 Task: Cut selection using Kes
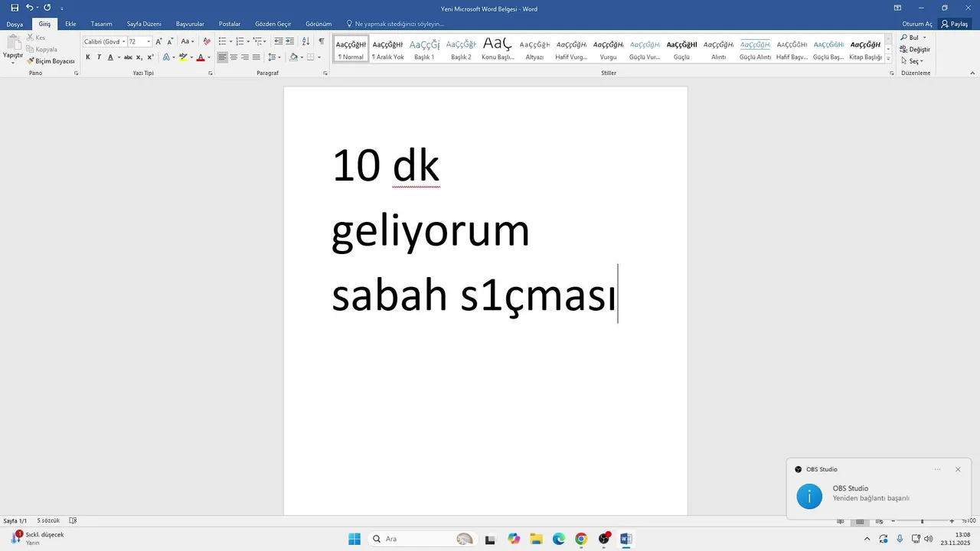pyautogui.click(x=36, y=37)
